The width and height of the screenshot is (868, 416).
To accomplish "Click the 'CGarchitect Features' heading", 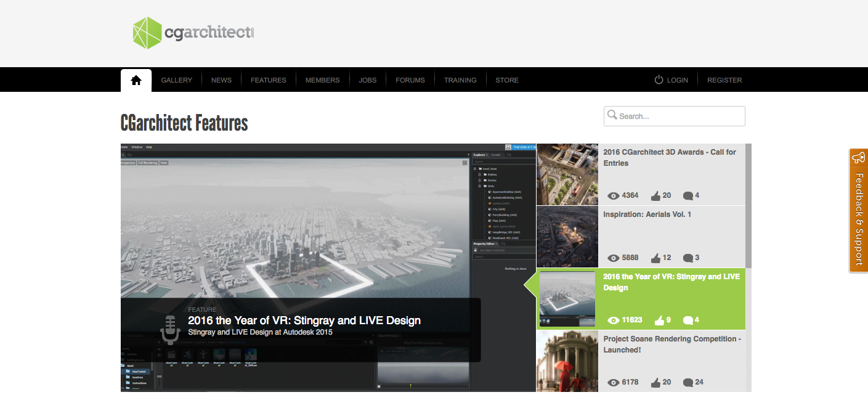I will coord(184,123).
